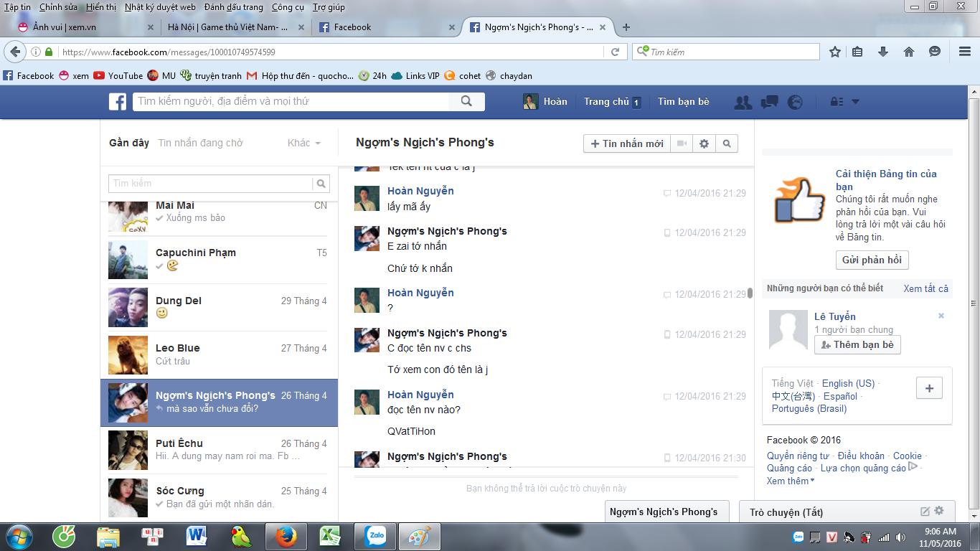Open Hoàn profile in header
Viewport: 980px width, 551px height.
coord(545,102)
